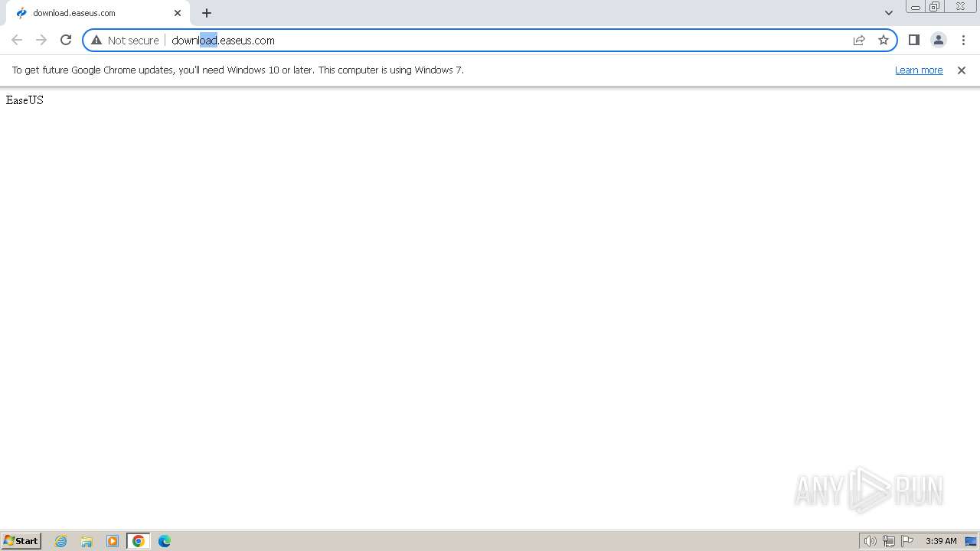
Task: Share this page icon
Action: pyautogui.click(x=859, y=40)
